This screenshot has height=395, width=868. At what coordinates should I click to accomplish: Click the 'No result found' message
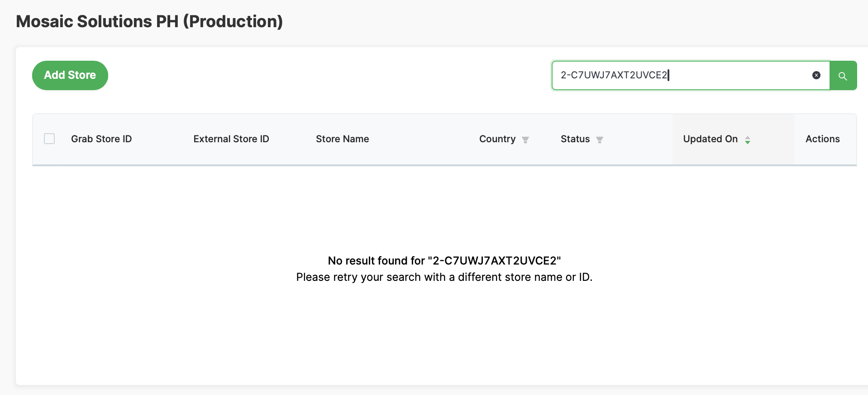tap(444, 260)
